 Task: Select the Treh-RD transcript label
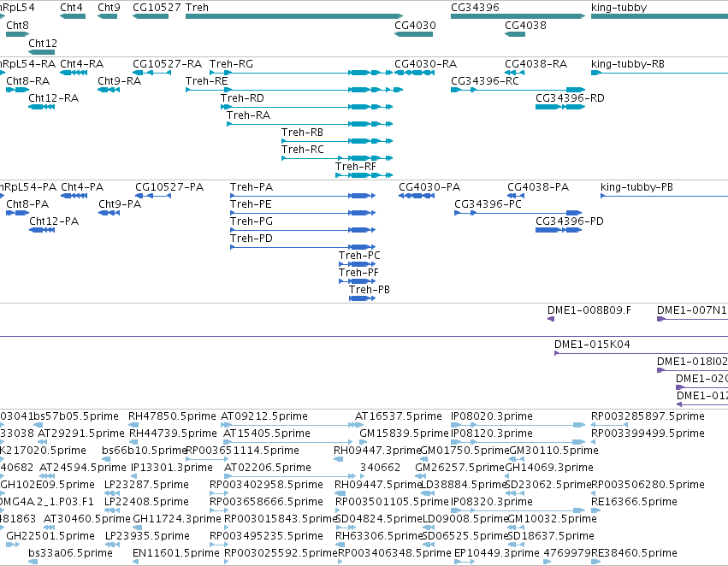[242, 97]
